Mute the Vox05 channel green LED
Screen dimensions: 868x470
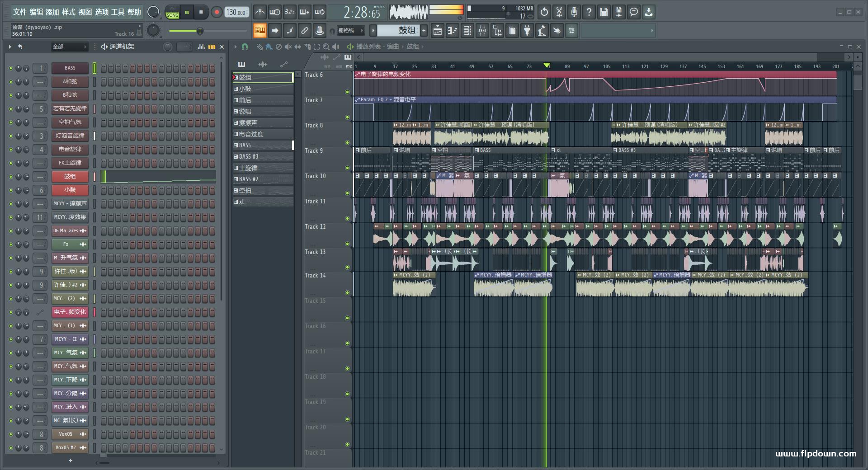pyautogui.click(x=10, y=434)
